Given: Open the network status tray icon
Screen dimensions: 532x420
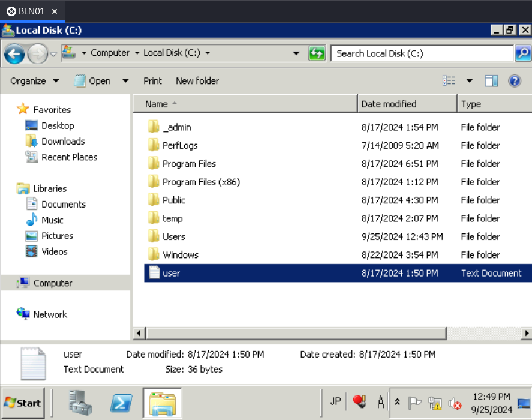Looking at the screenshot, I should [435, 403].
